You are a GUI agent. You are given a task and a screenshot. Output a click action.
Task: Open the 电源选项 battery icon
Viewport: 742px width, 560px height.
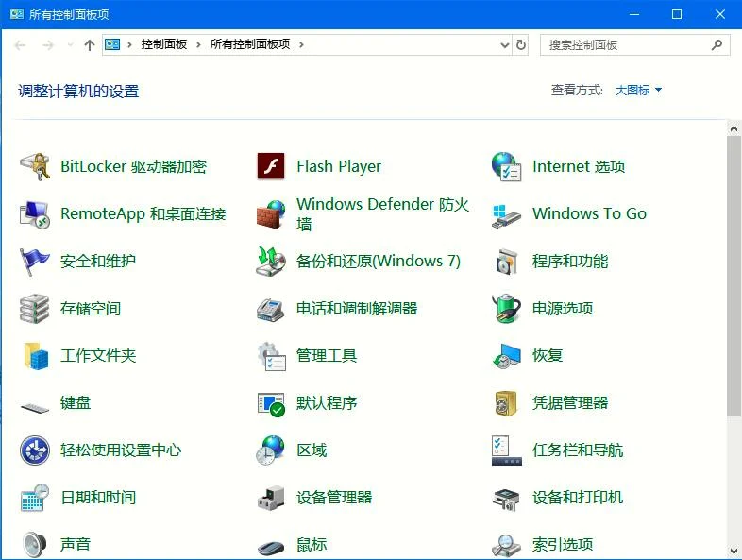point(507,309)
